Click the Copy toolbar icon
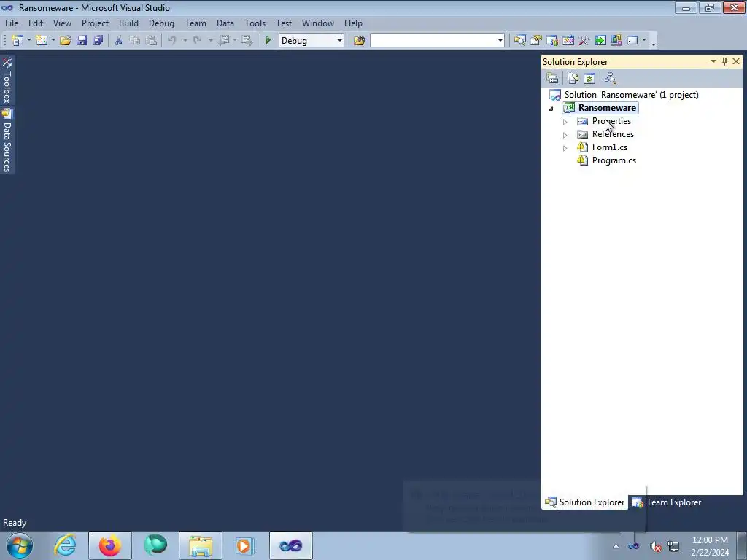The image size is (747, 560). (135, 41)
